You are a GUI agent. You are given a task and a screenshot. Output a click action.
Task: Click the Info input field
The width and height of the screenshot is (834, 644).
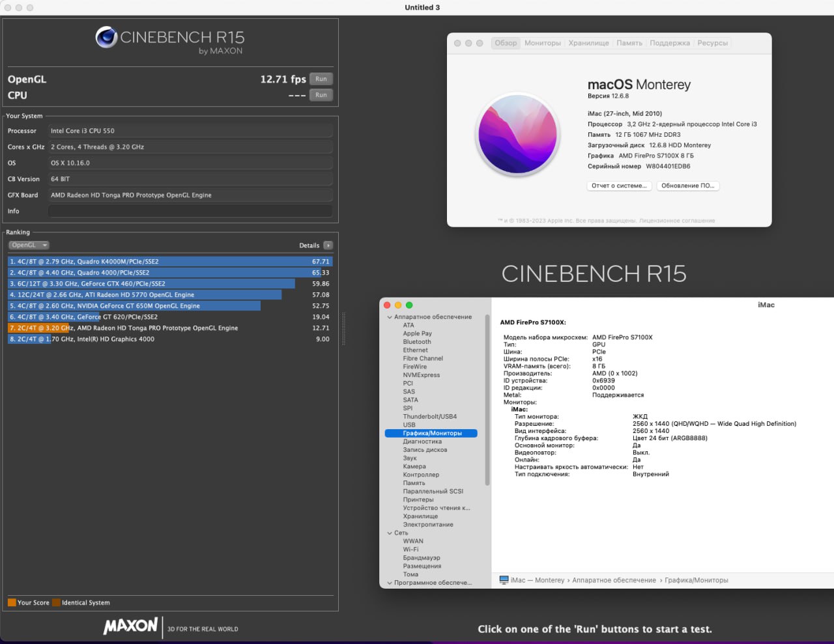click(190, 211)
